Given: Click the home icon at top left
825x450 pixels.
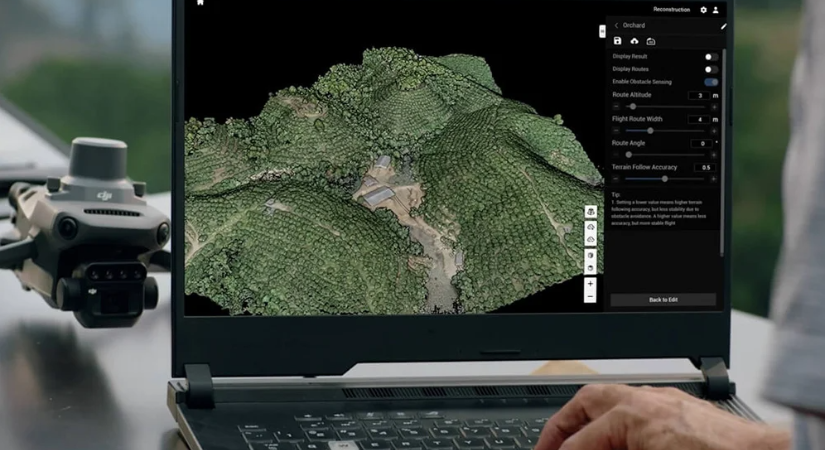Looking at the screenshot, I should click(x=200, y=2).
